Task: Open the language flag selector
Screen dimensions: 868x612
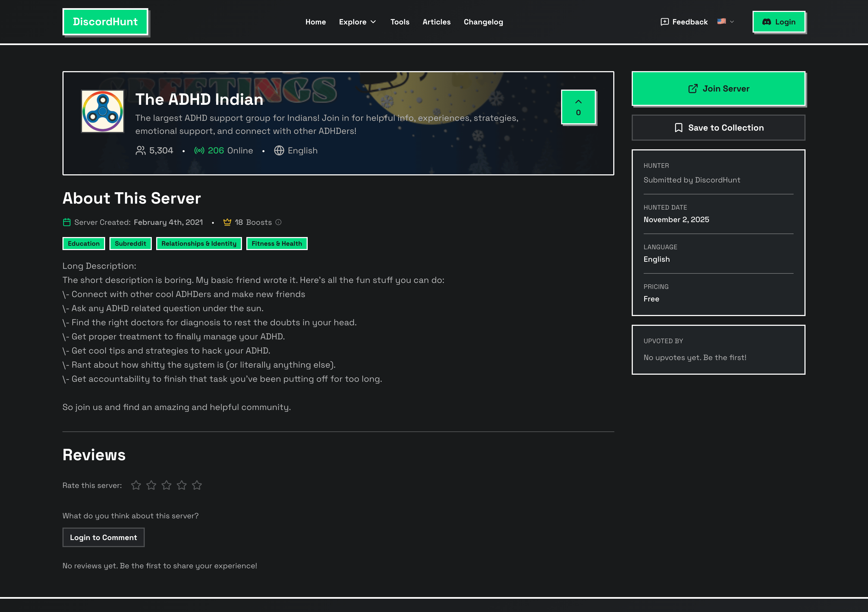Action: (721, 21)
